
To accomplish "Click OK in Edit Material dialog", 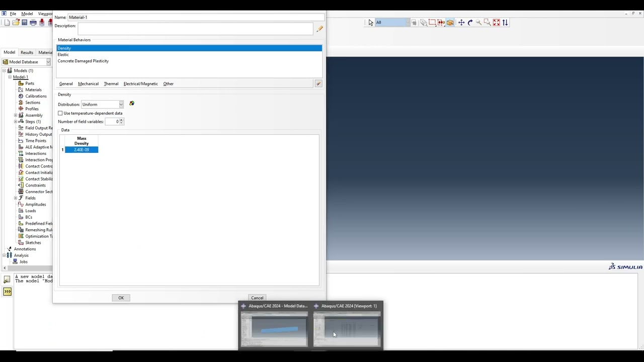I will (121, 298).
